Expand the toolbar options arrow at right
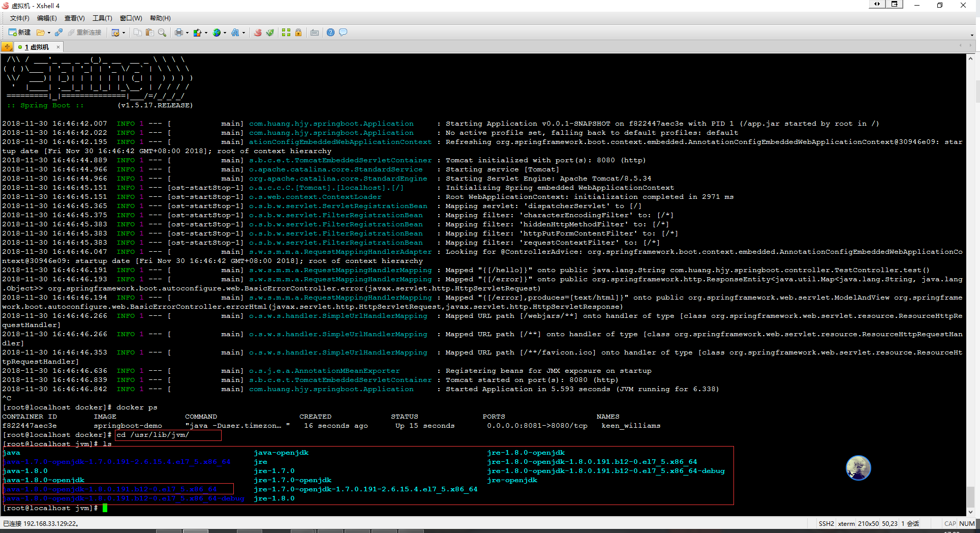This screenshot has width=980, height=533. tap(972, 35)
